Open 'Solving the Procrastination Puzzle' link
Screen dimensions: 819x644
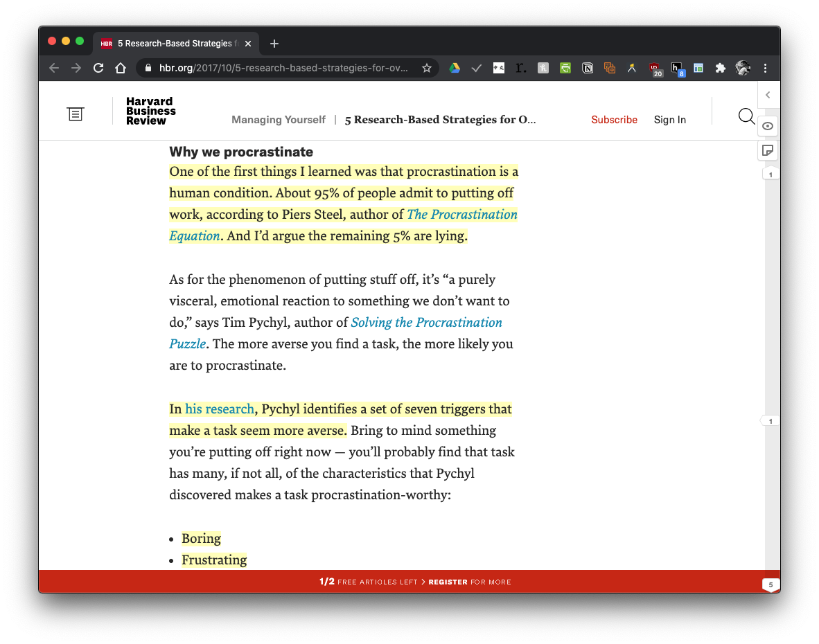click(426, 323)
